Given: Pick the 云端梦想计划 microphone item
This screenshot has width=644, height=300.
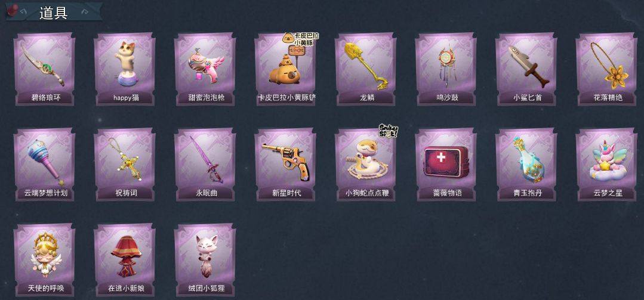Looking at the screenshot, I should 44,165.
